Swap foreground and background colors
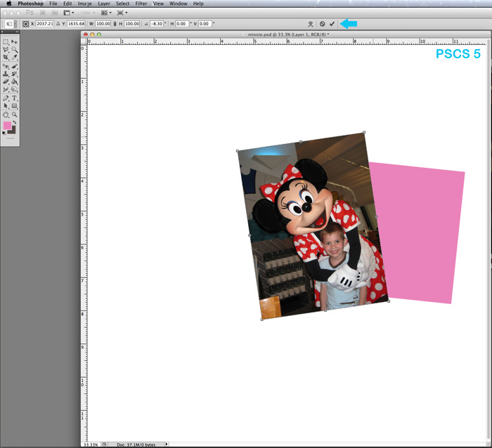 pos(15,123)
